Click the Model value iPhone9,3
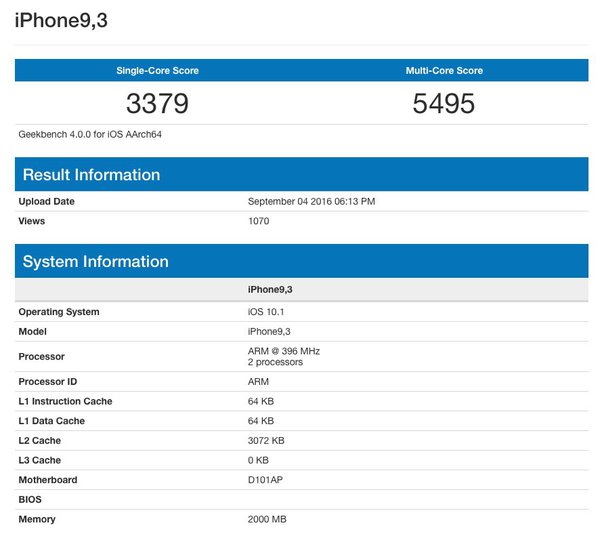Screen dimensions: 600x536 point(269,331)
